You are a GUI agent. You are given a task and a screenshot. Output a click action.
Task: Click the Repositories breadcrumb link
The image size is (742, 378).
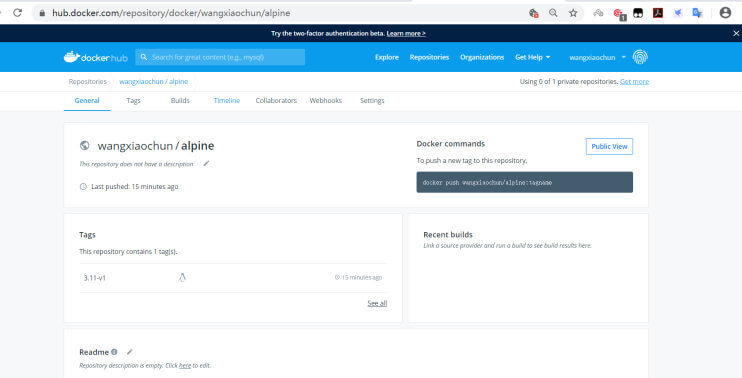[88, 81]
